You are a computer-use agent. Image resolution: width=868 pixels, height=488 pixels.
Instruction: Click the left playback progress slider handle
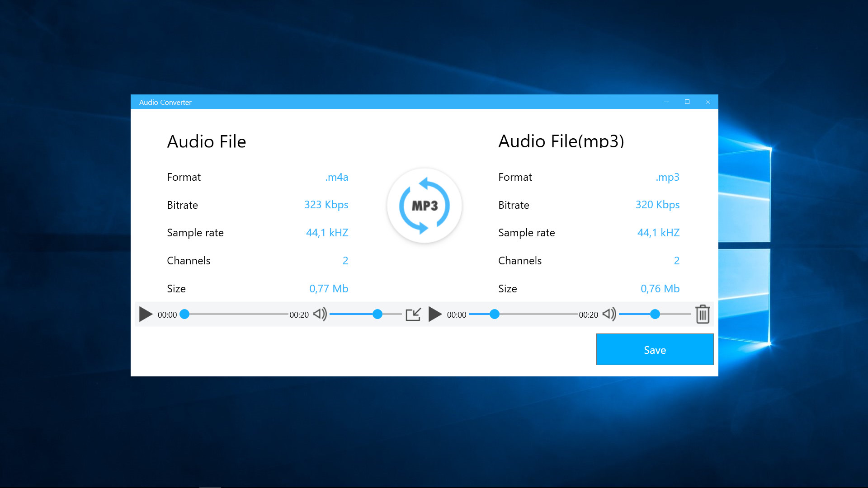pos(184,314)
